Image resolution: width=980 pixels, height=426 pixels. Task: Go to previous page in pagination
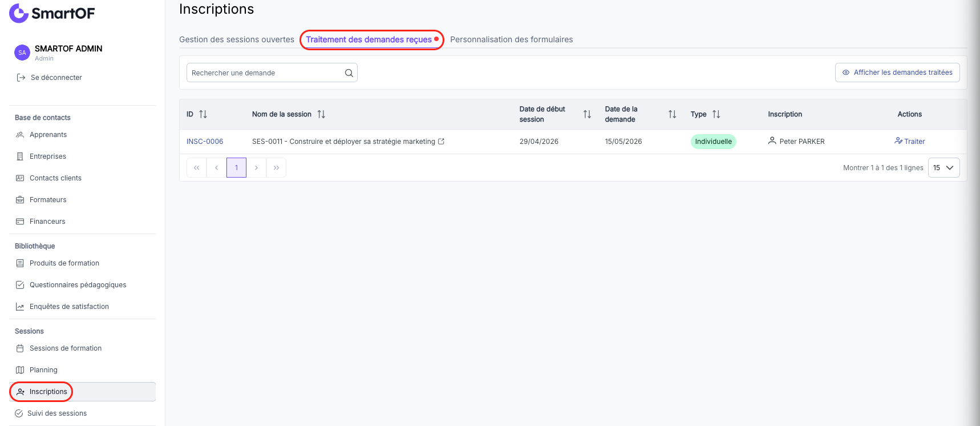point(216,168)
